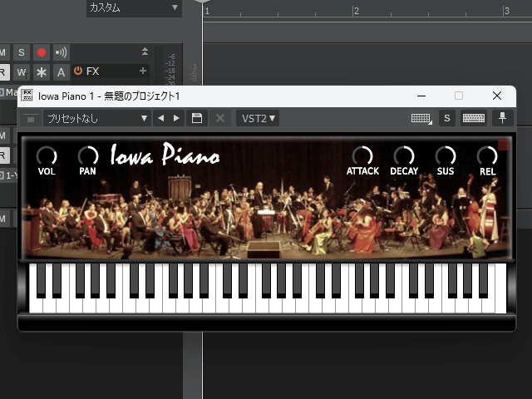Toggle the track input echo monitor
Screen dimensions: 532x399
[62, 52]
